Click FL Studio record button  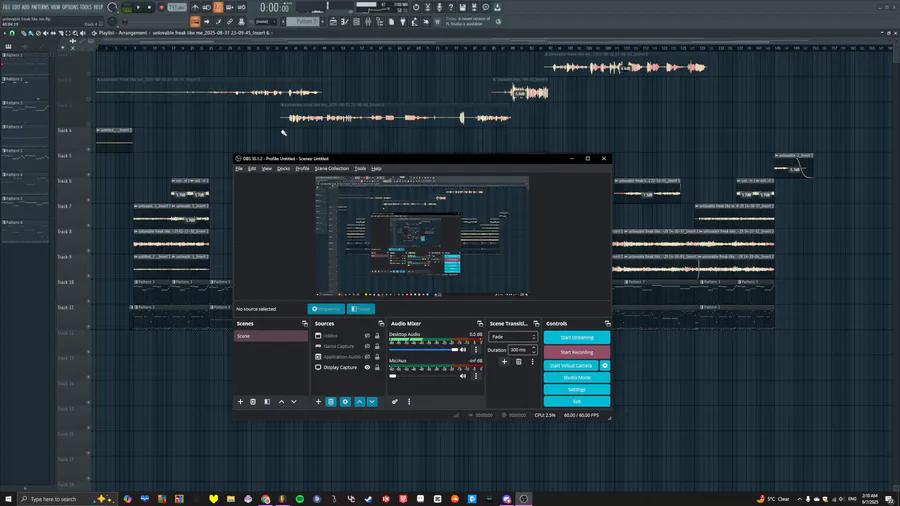tap(161, 7)
